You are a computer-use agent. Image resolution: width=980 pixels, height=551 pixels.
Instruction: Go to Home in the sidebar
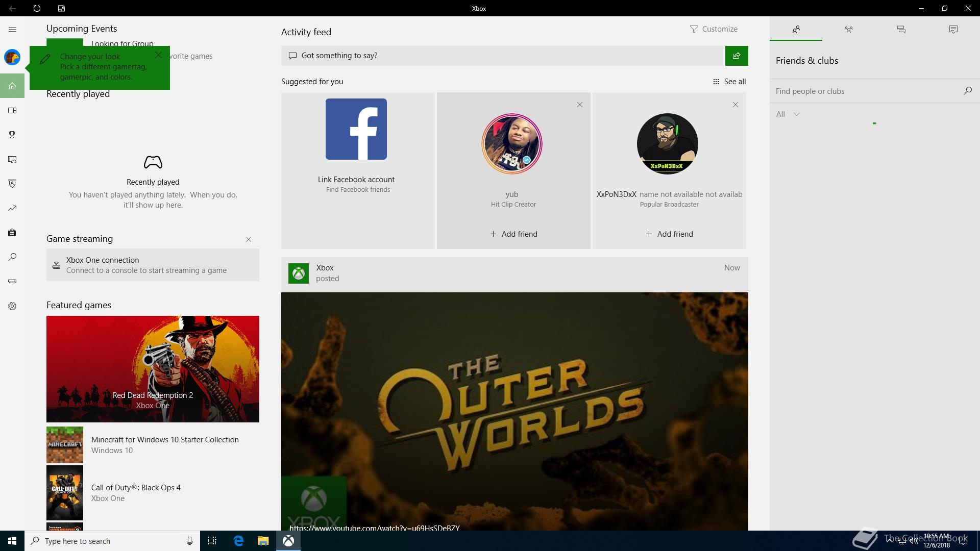(12, 86)
